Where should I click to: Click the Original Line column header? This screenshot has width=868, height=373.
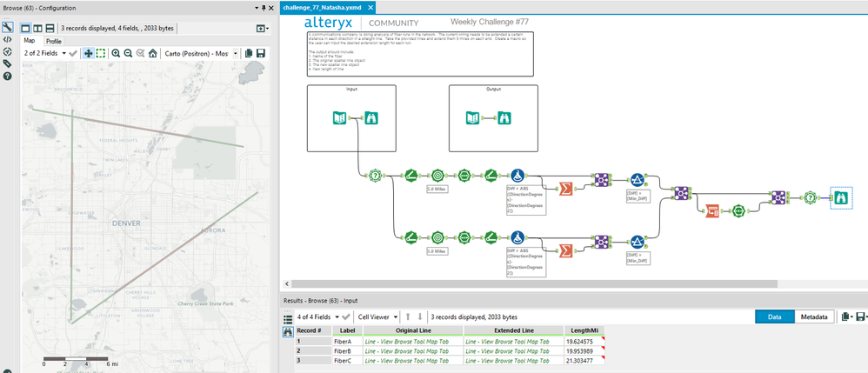point(413,330)
